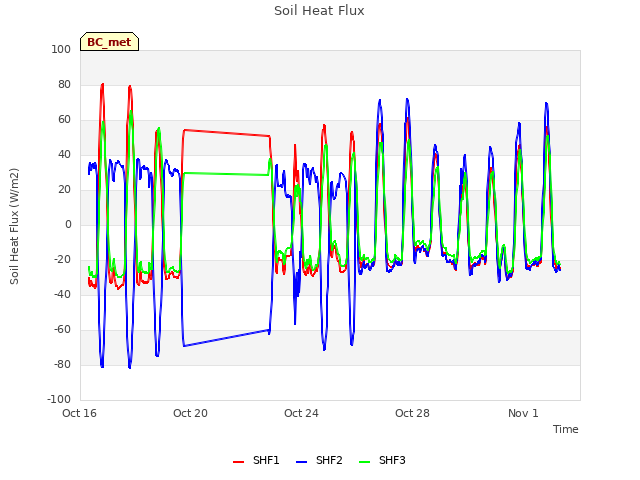
Task: Toggle the SHF3 series legend entry
Action: pos(382,460)
